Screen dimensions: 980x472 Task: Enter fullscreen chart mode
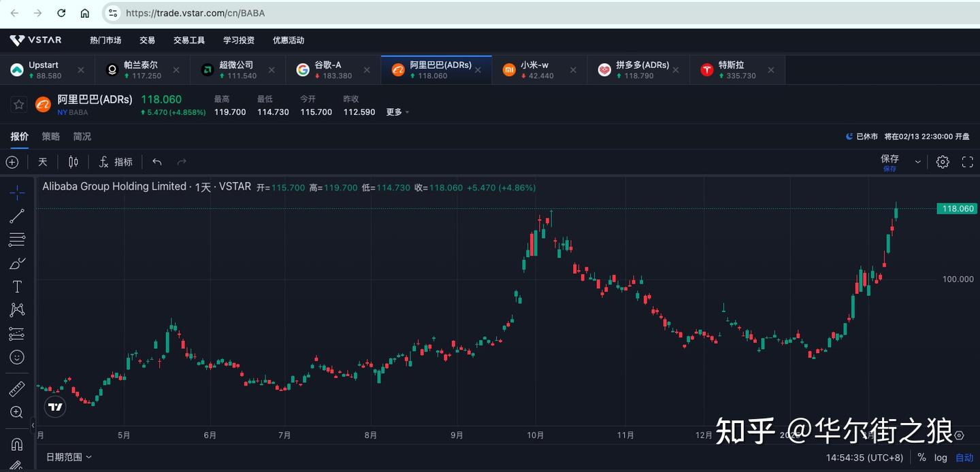(967, 162)
